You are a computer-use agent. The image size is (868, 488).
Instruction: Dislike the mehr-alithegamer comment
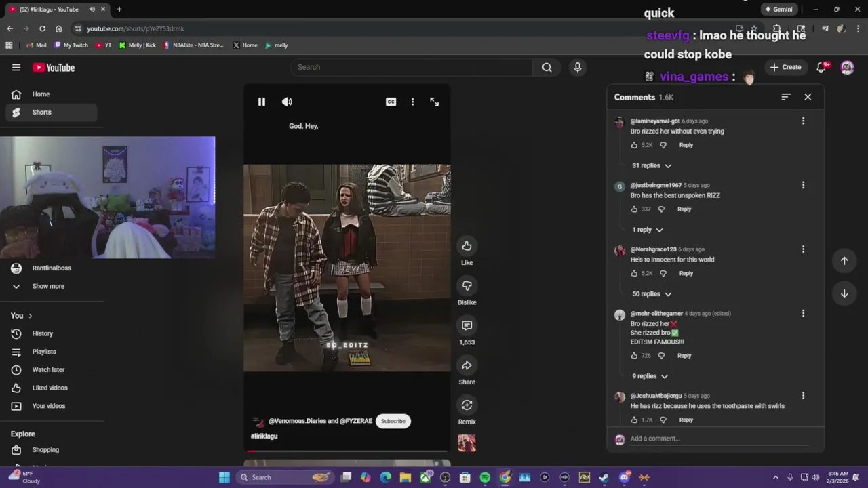click(x=661, y=356)
